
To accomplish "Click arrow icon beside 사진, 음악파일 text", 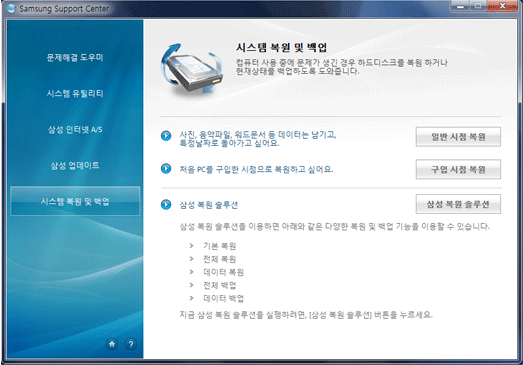I will (x=166, y=136).
